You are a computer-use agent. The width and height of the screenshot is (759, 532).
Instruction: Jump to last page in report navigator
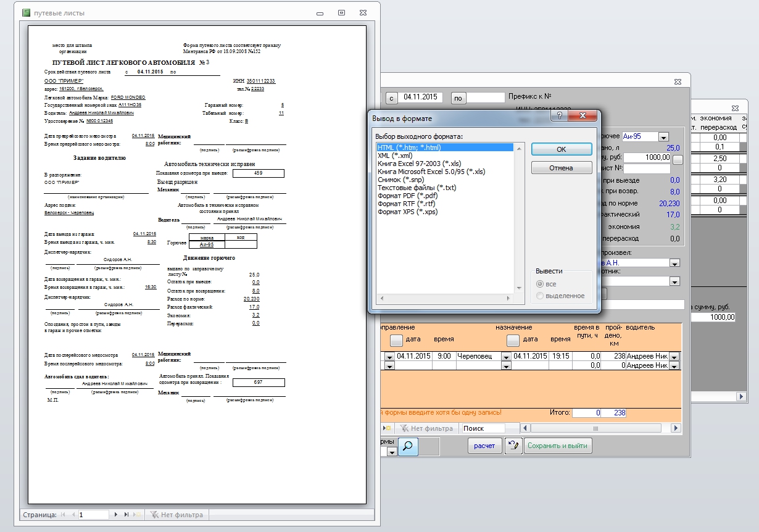126,515
